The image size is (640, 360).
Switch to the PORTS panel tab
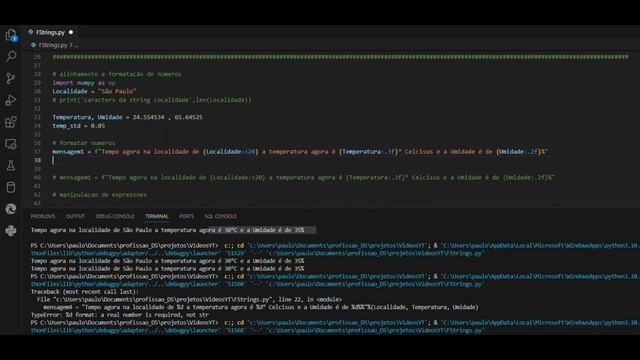pos(187,216)
